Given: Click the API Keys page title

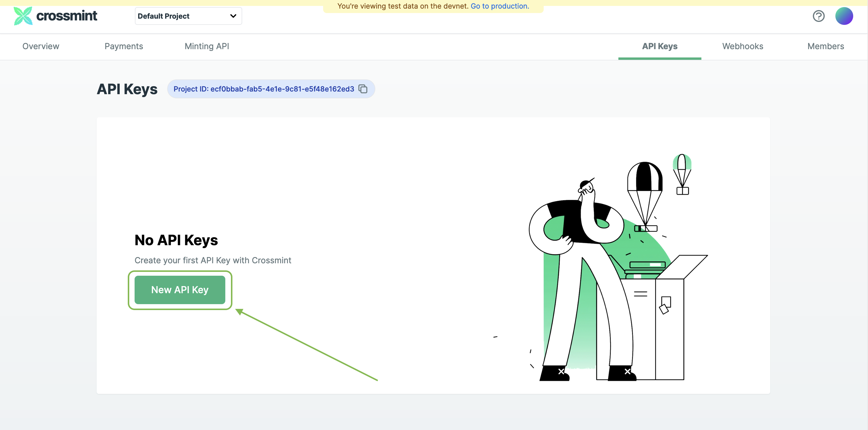Looking at the screenshot, I should (127, 89).
